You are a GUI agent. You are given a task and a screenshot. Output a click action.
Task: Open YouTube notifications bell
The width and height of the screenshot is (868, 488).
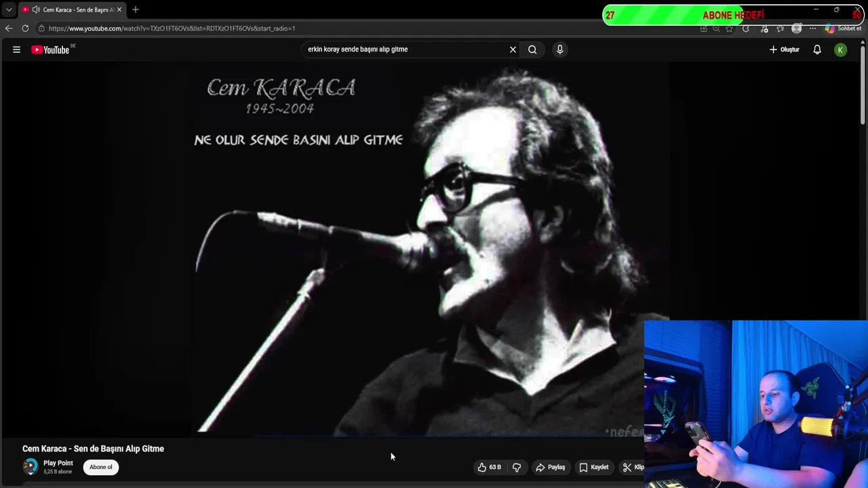[x=817, y=49]
